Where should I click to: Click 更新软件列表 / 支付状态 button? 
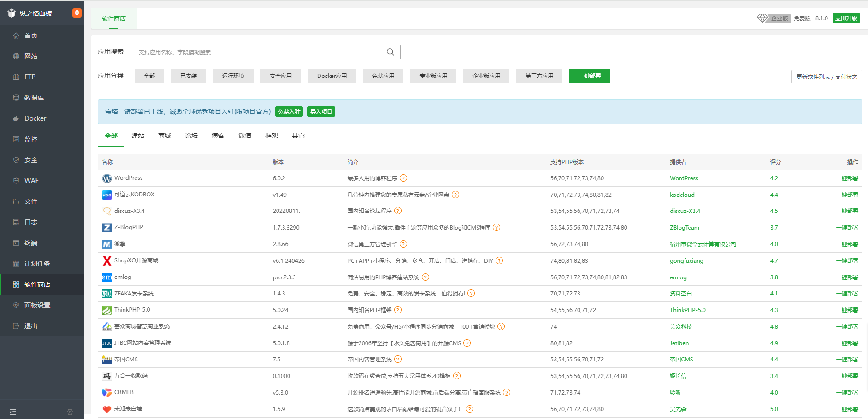click(x=827, y=77)
